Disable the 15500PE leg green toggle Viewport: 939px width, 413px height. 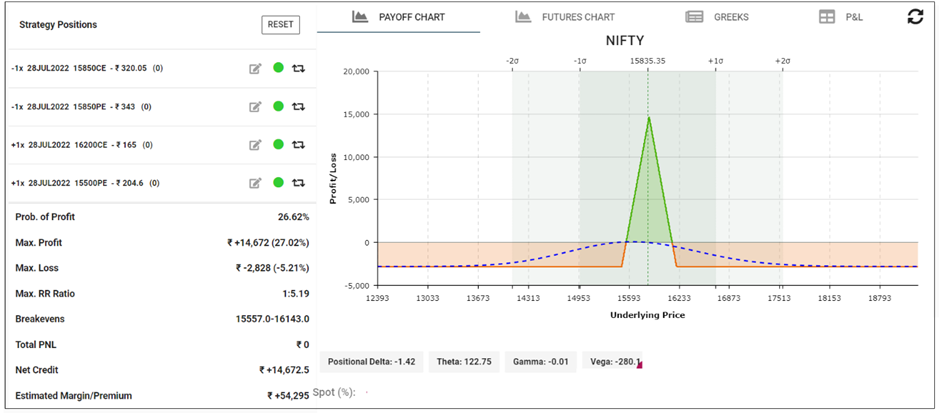coord(278,183)
